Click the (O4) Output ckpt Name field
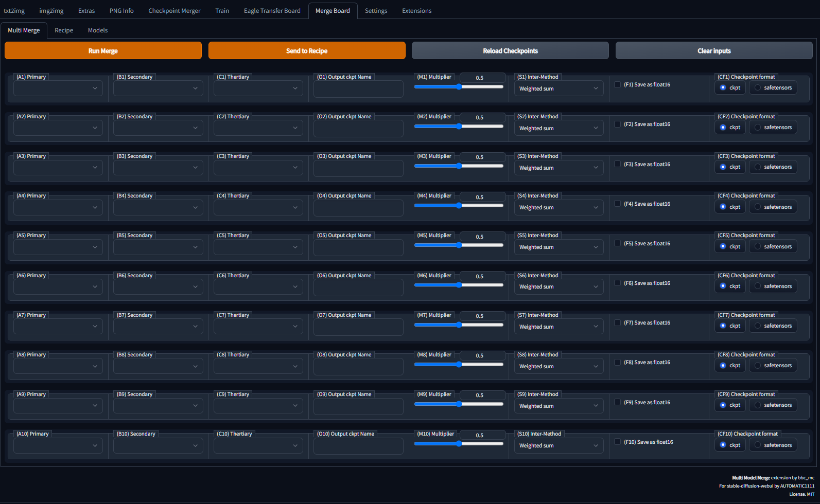The height and width of the screenshot is (504, 820). click(358, 208)
